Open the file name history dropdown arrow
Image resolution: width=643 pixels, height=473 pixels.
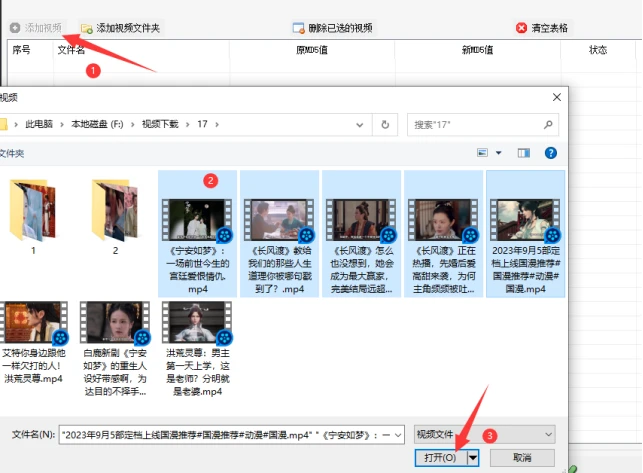pyautogui.click(x=398, y=435)
